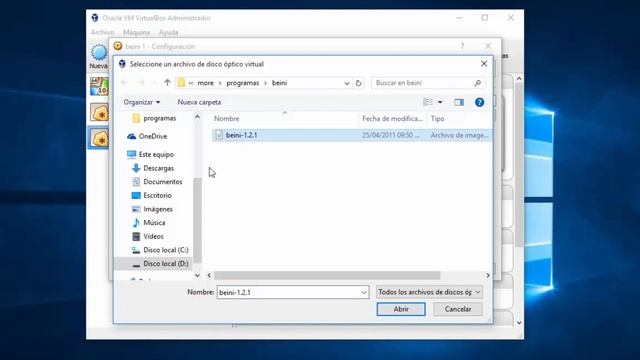Click beini in the address breadcrumb
Viewport: 640px width, 360px height.
click(280, 83)
